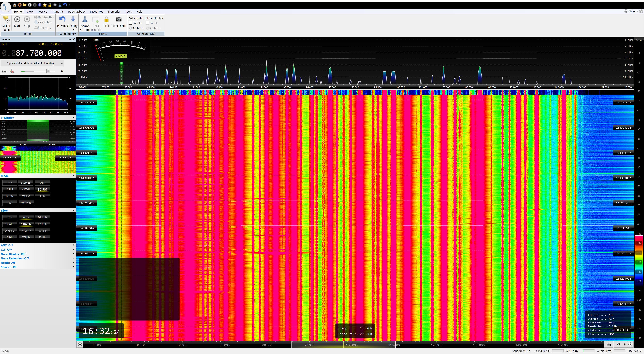The height and width of the screenshot is (354, 644).
Task: Enable Auto-mute checkbox
Action: click(x=130, y=23)
